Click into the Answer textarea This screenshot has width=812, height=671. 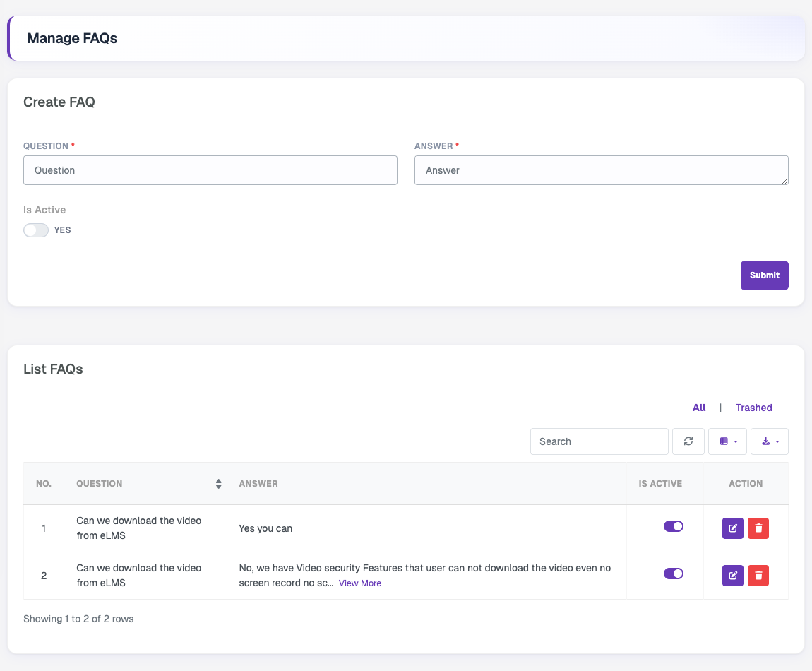601,170
